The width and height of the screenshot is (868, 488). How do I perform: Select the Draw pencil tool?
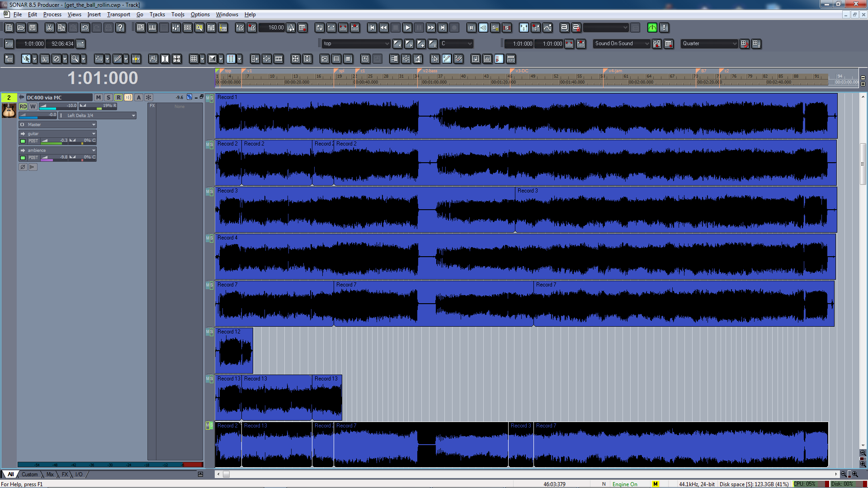coord(118,59)
